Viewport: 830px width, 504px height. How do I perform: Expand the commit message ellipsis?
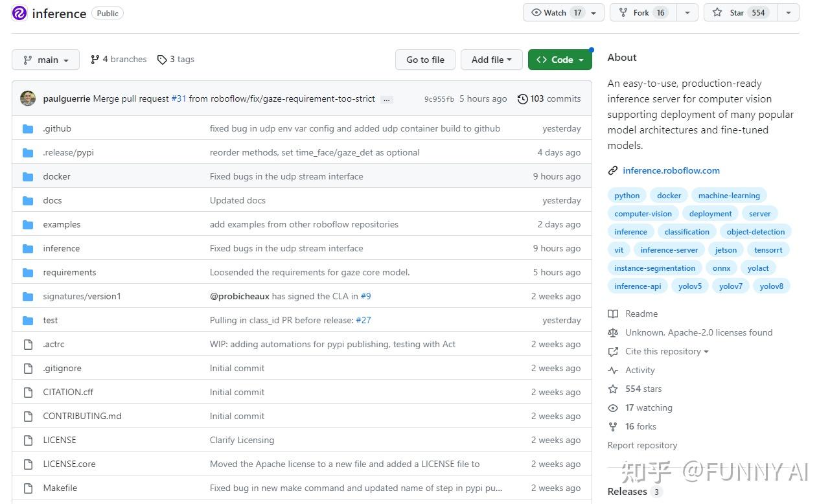[387, 100]
